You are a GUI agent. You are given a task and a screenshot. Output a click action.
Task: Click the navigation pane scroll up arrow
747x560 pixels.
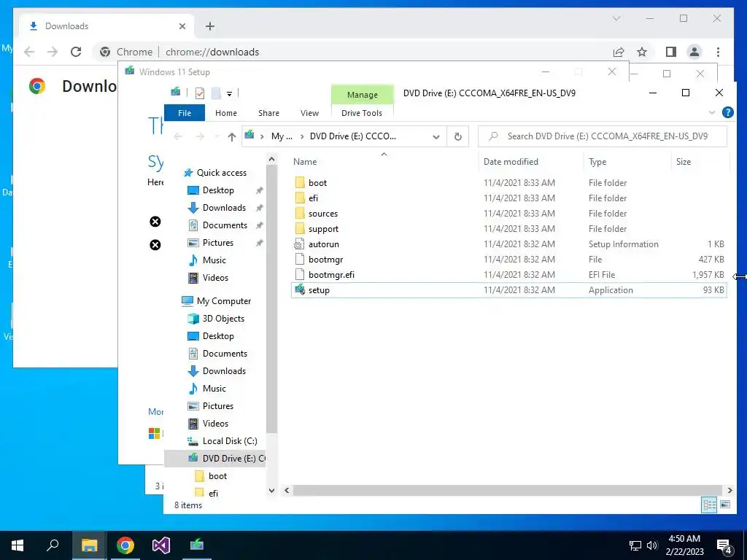click(x=271, y=159)
